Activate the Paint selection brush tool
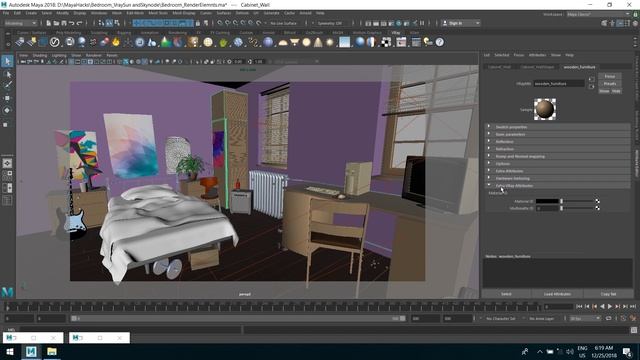Screen dimensions: 640x360 pyautogui.click(x=7, y=85)
